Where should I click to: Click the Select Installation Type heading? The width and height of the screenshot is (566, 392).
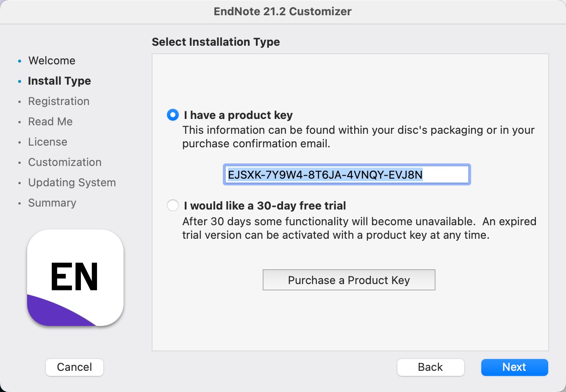point(216,42)
